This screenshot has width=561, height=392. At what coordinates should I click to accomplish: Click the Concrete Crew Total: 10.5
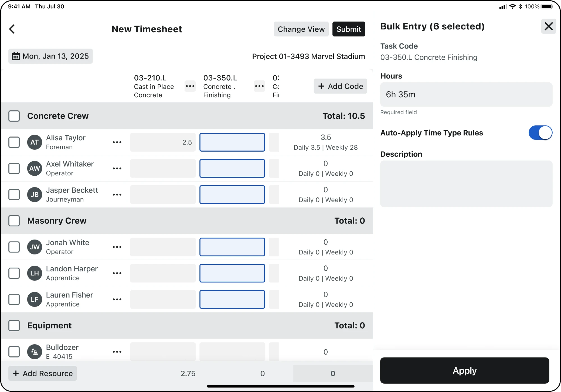tap(344, 116)
